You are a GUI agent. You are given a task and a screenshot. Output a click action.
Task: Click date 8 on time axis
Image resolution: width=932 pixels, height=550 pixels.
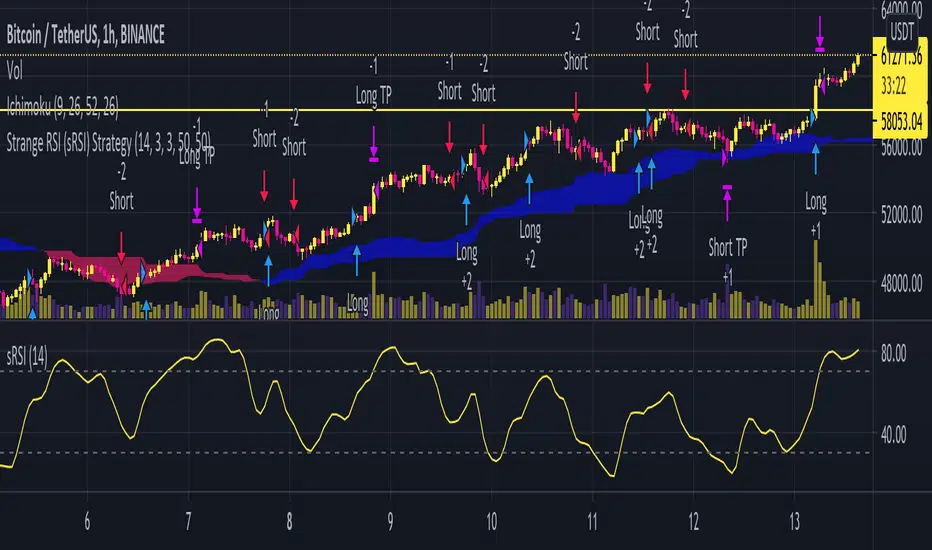click(x=289, y=521)
